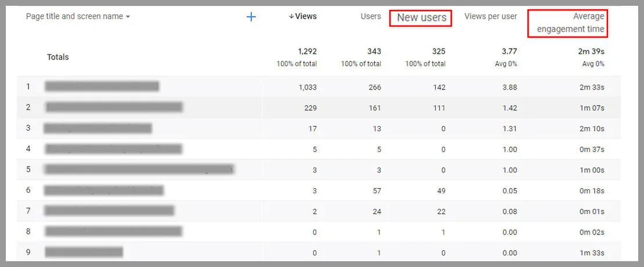Click the 229 views cell
The width and height of the screenshot is (644, 267).
click(310, 107)
